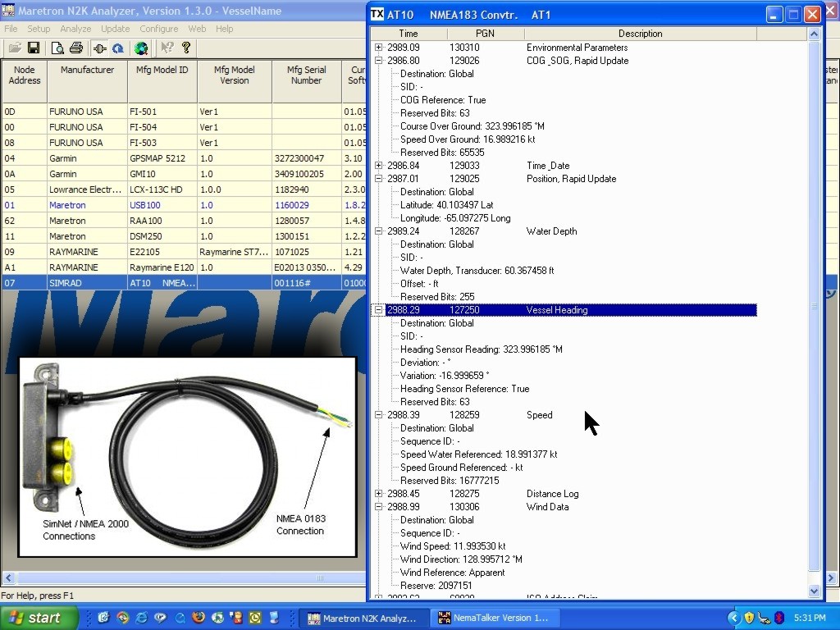840x630 pixels.
Task: Select the SIMRAD AT10 device row
Action: click(x=185, y=283)
